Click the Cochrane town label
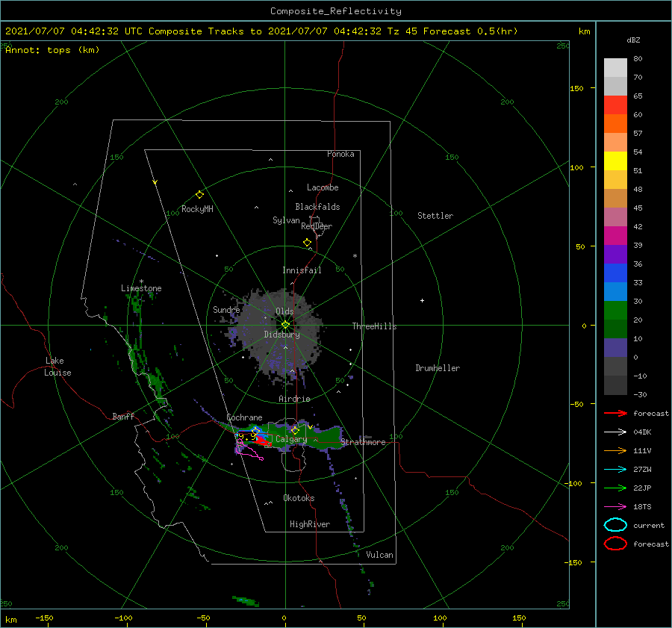 coord(244,417)
